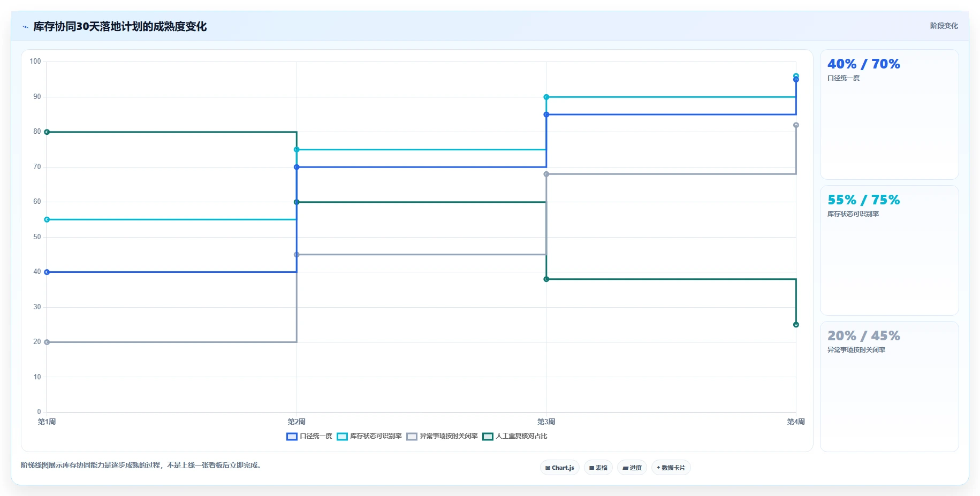Click the 表格 tag
The image size is (980, 496).
pos(598,468)
